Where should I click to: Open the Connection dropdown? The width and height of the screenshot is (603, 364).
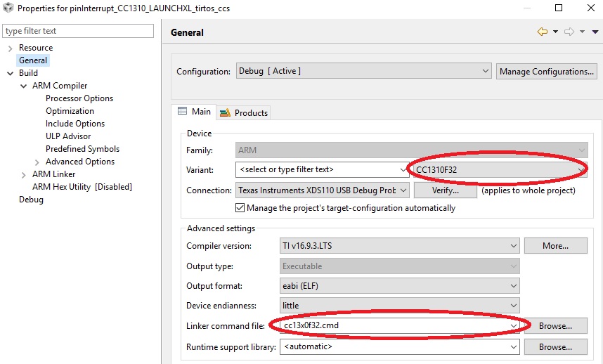[x=323, y=190]
